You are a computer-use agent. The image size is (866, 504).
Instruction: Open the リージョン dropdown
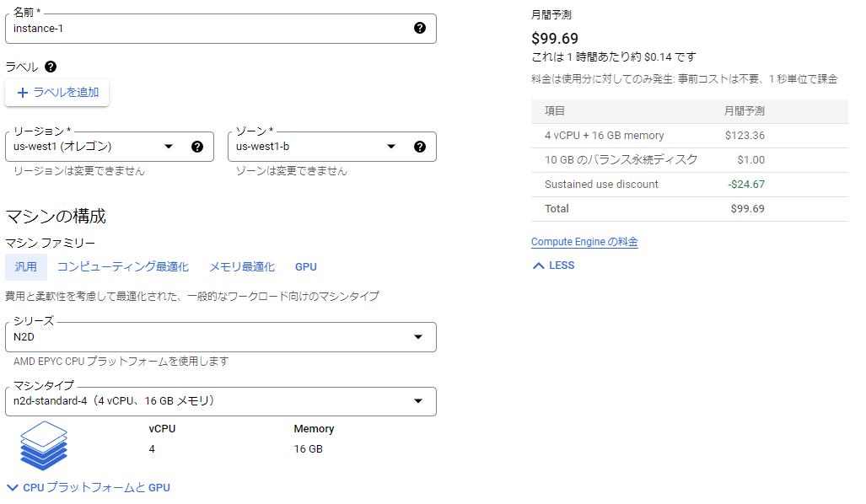coord(168,146)
